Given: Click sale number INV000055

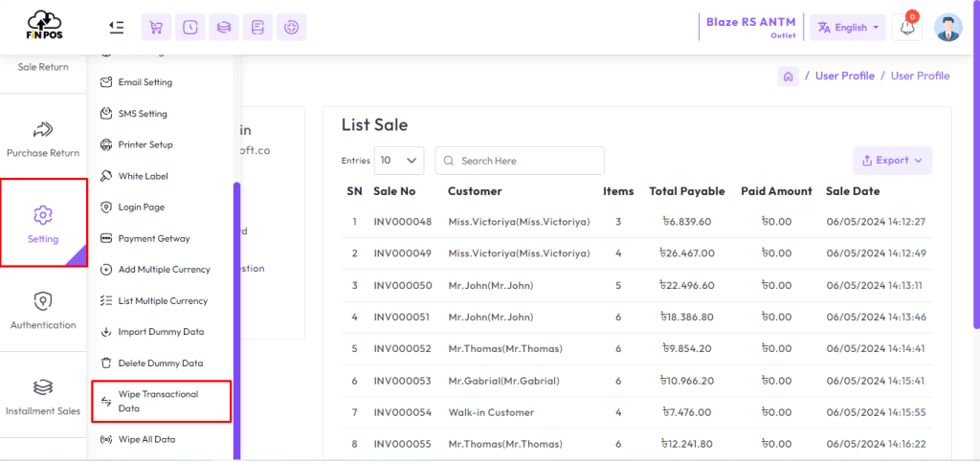Looking at the screenshot, I should click(403, 444).
